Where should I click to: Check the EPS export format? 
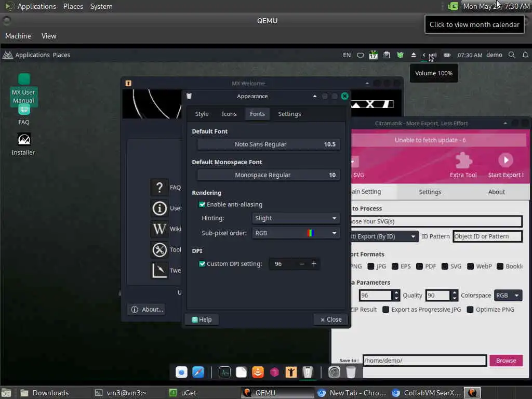(x=395, y=267)
